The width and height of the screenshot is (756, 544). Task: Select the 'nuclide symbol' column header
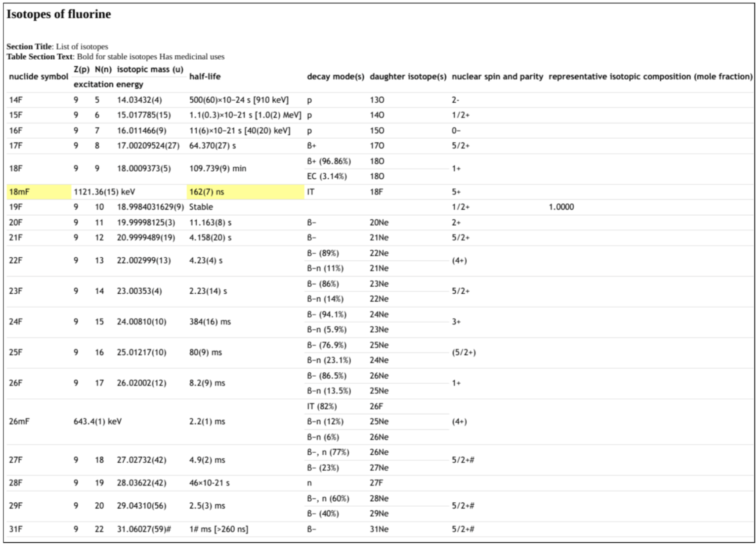click(x=39, y=76)
